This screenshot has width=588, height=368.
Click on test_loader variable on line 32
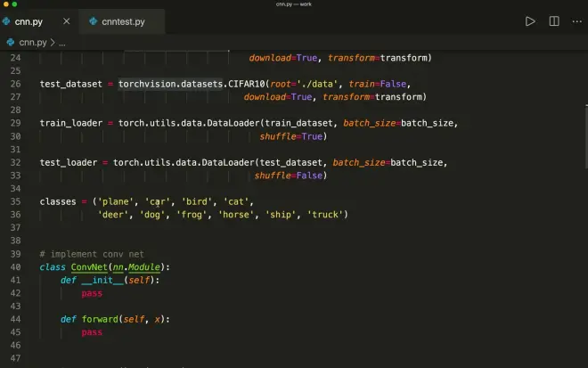(69, 162)
